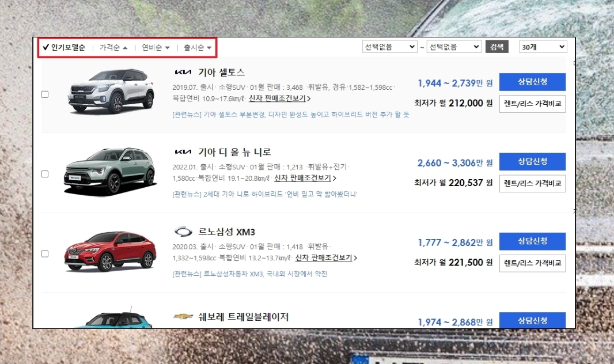Open the 니로 하이브리드 관련뉴스 link
Screen dimensions: 614x364
[x=265, y=194]
